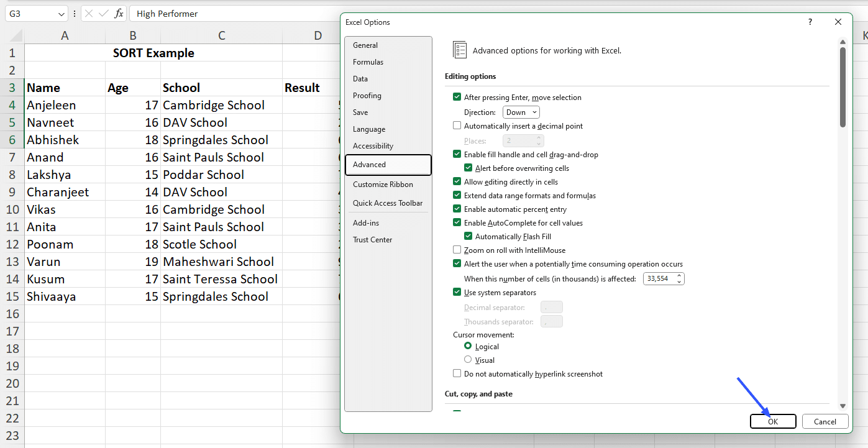This screenshot has width=868, height=448.
Task: Click the disabled Places spinner field
Action: pyautogui.click(x=523, y=141)
